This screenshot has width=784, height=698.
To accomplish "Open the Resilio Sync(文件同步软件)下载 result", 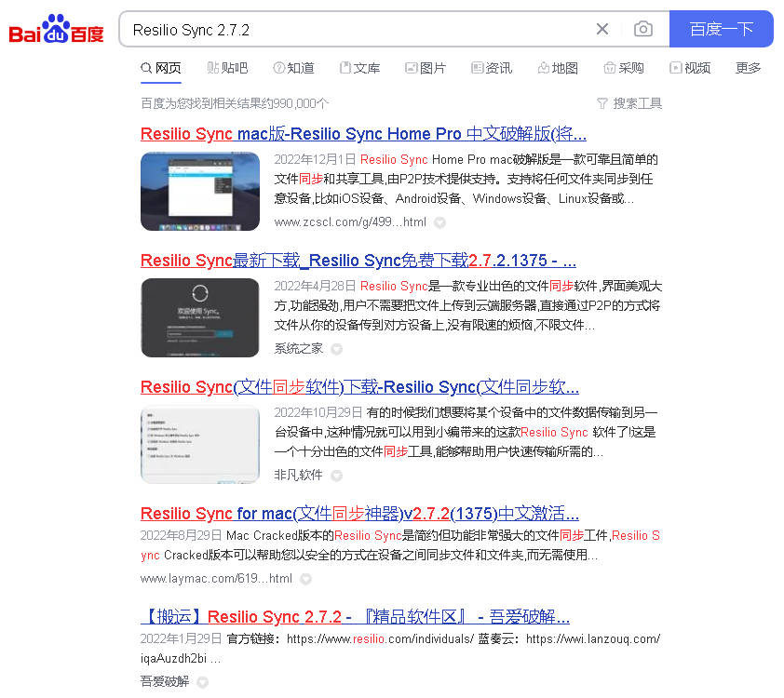I will tap(359, 387).
